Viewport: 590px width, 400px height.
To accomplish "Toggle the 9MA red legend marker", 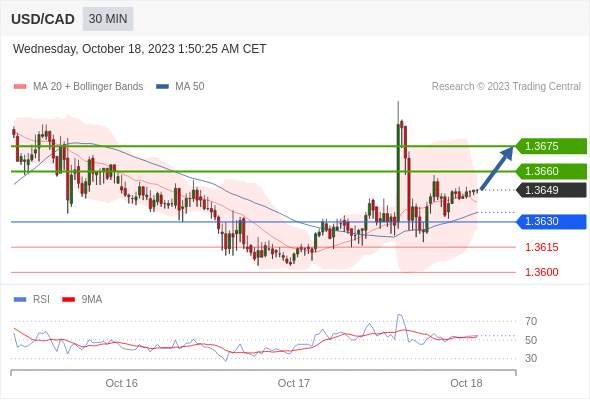I will pos(68,300).
